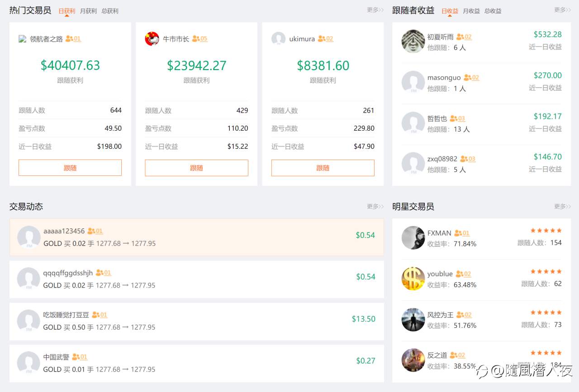Click 哲哲也's 他跟随 13 人 text
The image size is (579, 392).
(449, 129)
